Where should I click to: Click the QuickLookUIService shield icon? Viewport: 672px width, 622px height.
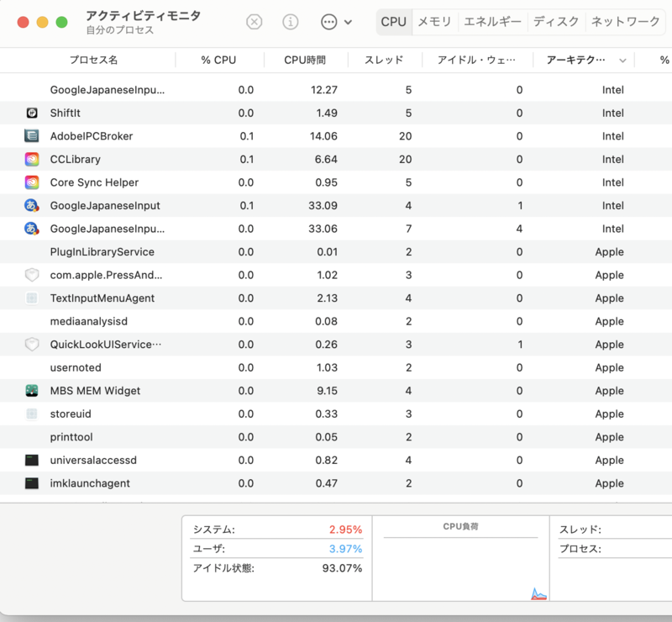coord(32,345)
